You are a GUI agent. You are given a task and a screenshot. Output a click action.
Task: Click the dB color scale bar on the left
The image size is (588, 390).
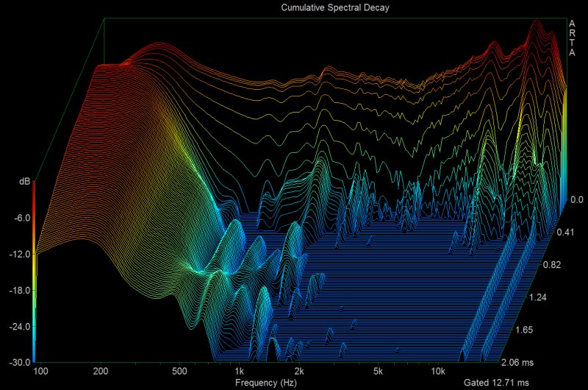[34, 272]
